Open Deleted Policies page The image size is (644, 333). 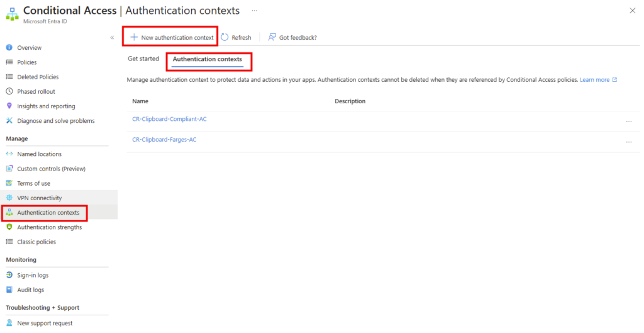click(x=38, y=77)
